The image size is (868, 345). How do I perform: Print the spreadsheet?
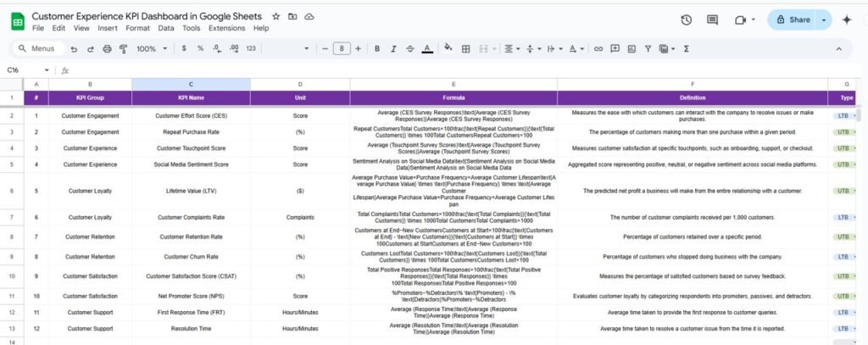107,48
